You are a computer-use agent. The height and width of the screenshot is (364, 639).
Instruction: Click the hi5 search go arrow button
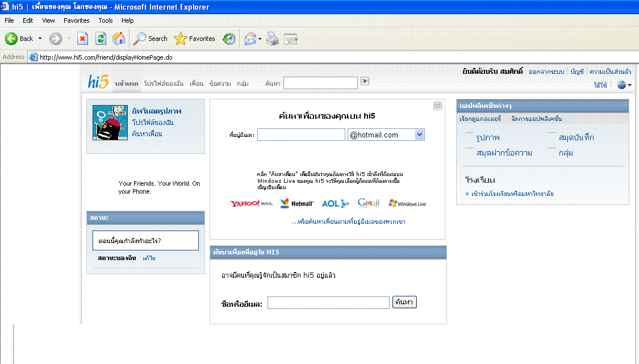(365, 81)
